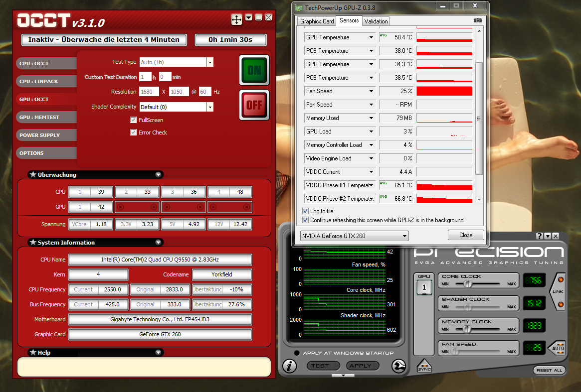The height and width of the screenshot is (392, 581).
Task: Toggle Log to file checkbox in GPU-Z
Action: [x=305, y=211]
